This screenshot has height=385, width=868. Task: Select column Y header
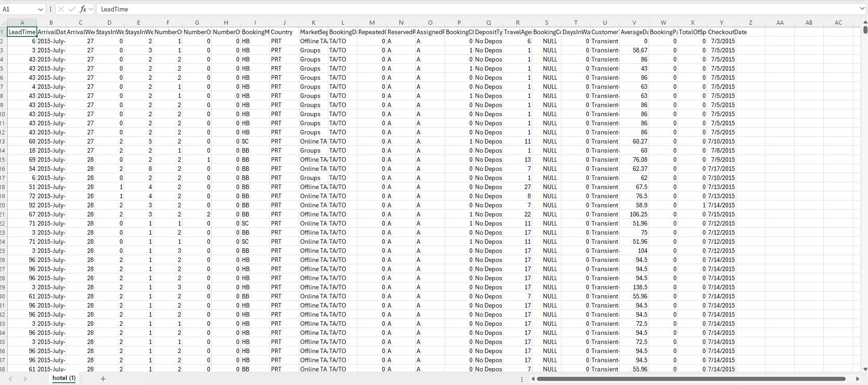[x=721, y=22]
